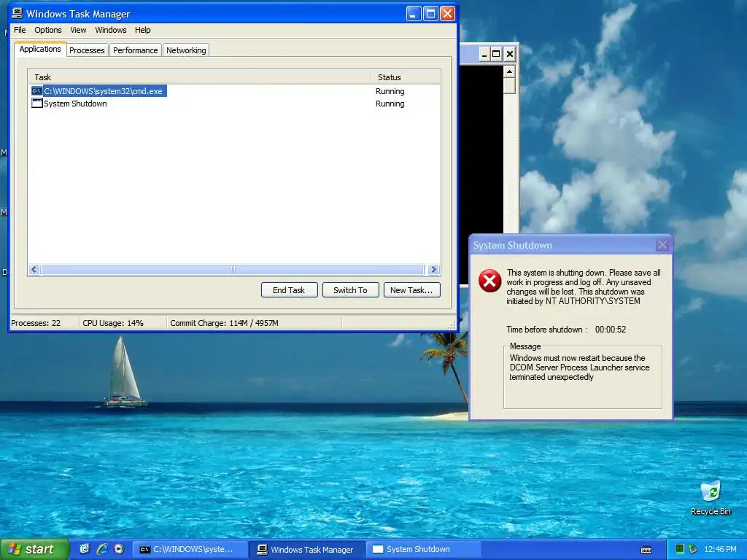Click the cmd window scroll up arrow

click(509, 71)
